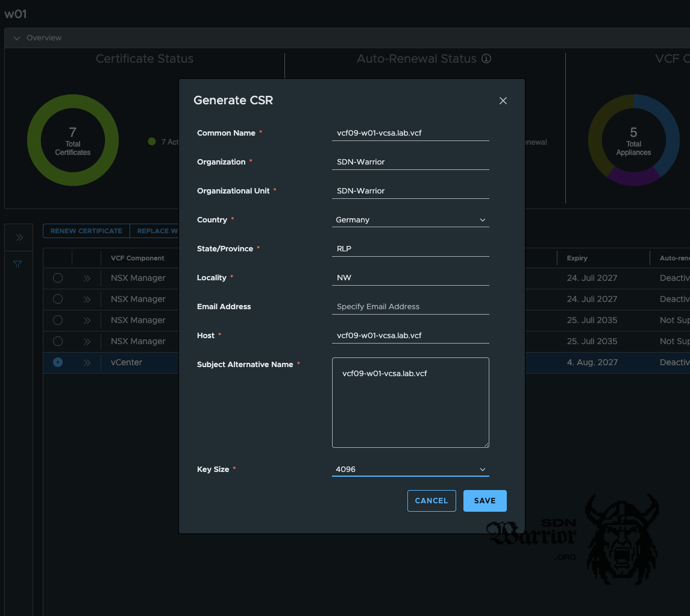The height and width of the screenshot is (616, 690).
Task: Select the third NSX Manager radio button
Action: (57, 320)
